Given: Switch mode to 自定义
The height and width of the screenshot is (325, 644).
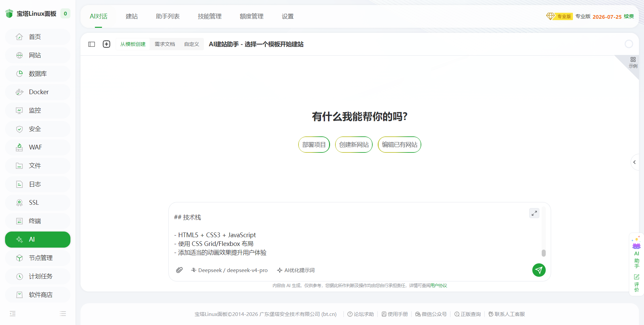Looking at the screenshot, I should pyautogui.click(x=192, y=44).
